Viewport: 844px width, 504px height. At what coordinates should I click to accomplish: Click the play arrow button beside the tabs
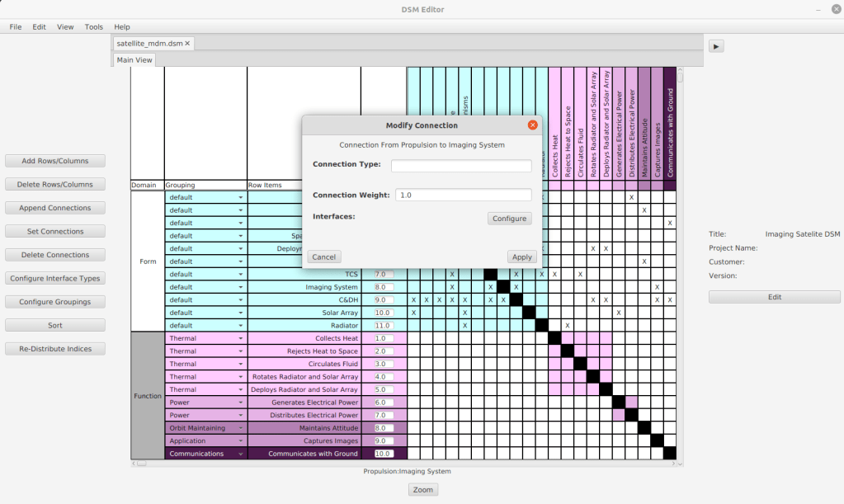pyautogui.click(x=716, y=46)
